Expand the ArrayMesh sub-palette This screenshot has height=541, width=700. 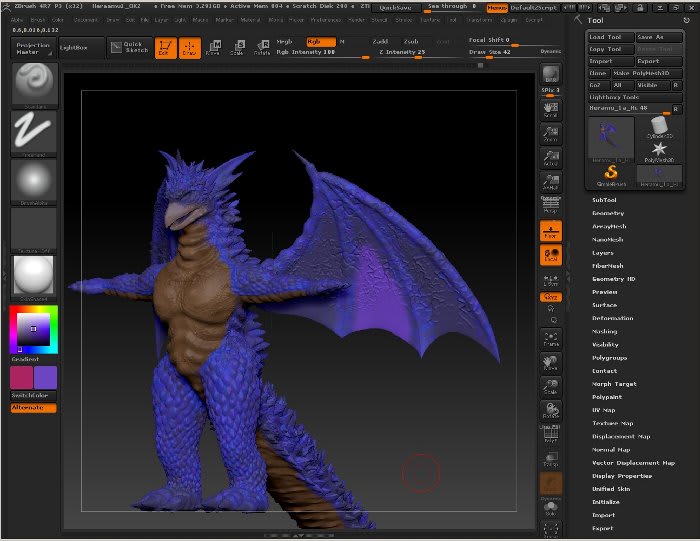point(609,226)
